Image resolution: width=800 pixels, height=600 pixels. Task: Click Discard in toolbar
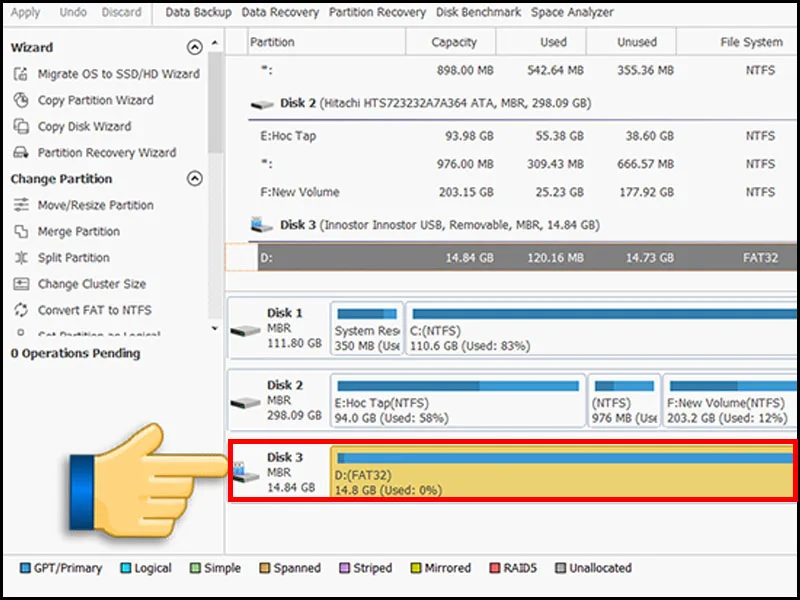121,12
